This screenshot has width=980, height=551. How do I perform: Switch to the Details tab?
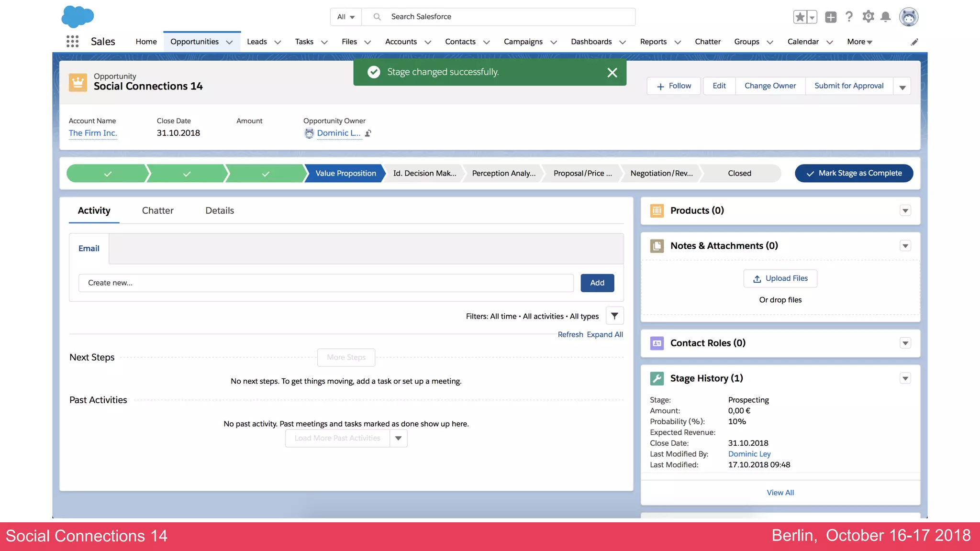click(220, 210)
